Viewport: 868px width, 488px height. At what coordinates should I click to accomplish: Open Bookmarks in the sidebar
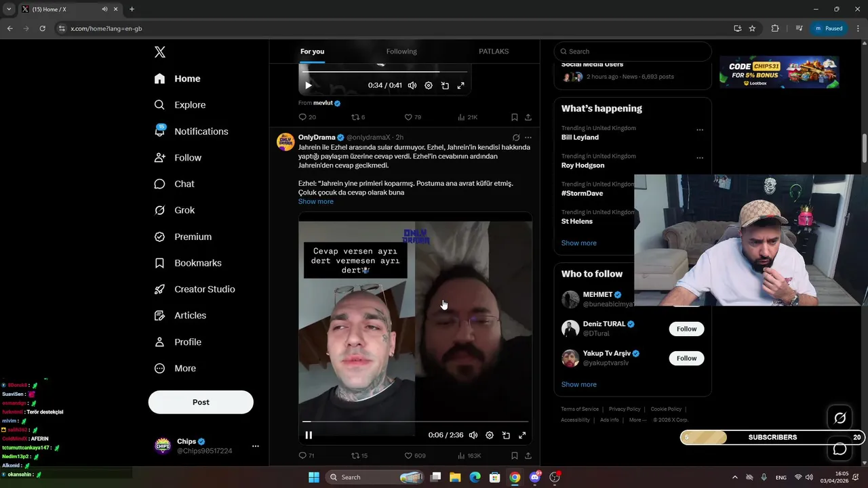[x=188, y=263]
